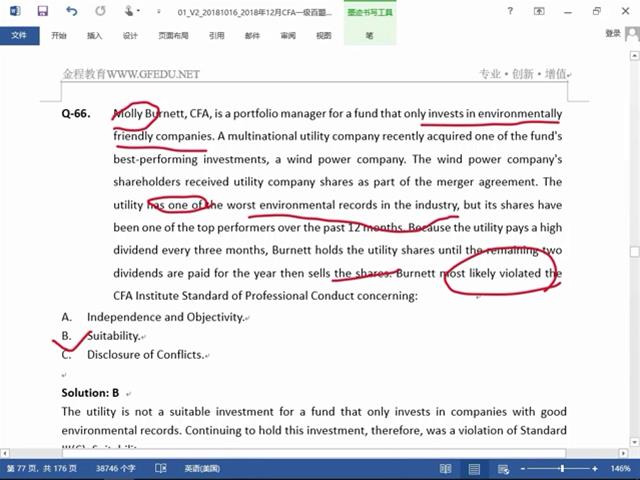
Task: Open touch/mouse mode button
Action: (x=130, y=11)
